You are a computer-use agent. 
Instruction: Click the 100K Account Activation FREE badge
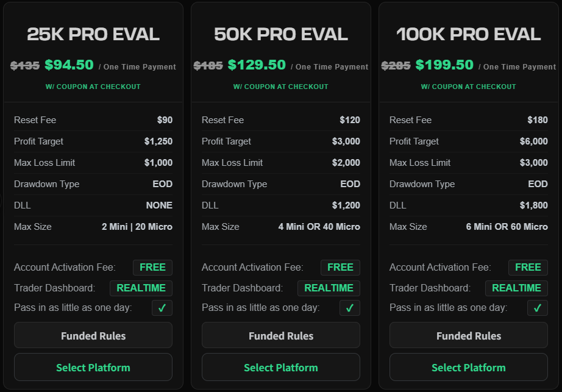click(528, 267)
